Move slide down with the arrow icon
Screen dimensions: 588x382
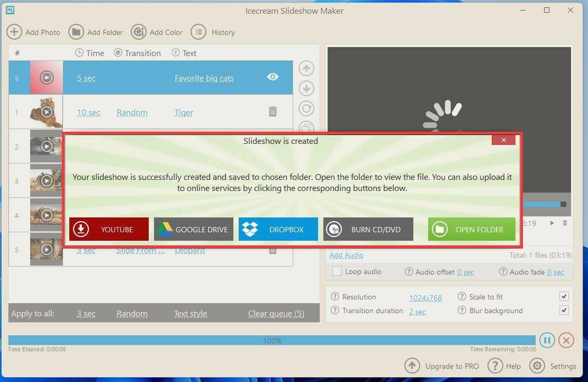[306, 88]
